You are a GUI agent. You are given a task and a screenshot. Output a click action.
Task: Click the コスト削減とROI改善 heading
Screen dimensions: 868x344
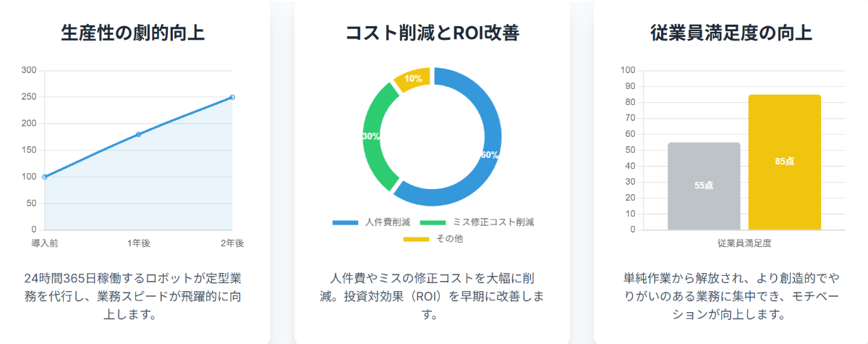tap(432, 33)
